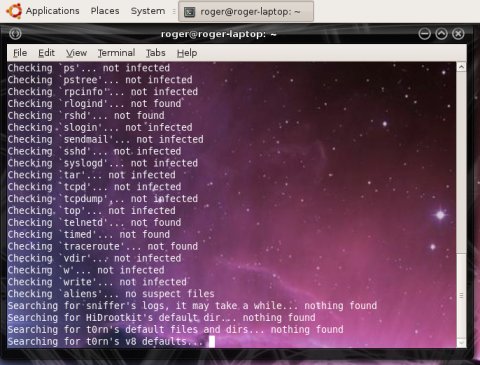Click the line "Checking `rshd'... not found"
Screen dimensions: 480x365
[x=86, y=116]
